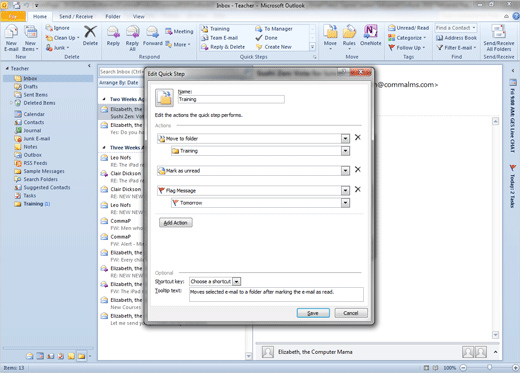Adjust the zoom slider in status bar

pos(489,367)
